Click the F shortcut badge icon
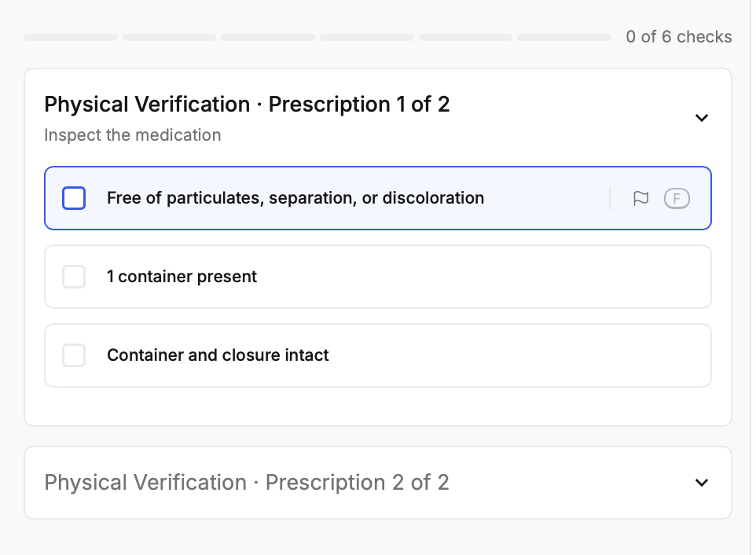 click(677, 198)
